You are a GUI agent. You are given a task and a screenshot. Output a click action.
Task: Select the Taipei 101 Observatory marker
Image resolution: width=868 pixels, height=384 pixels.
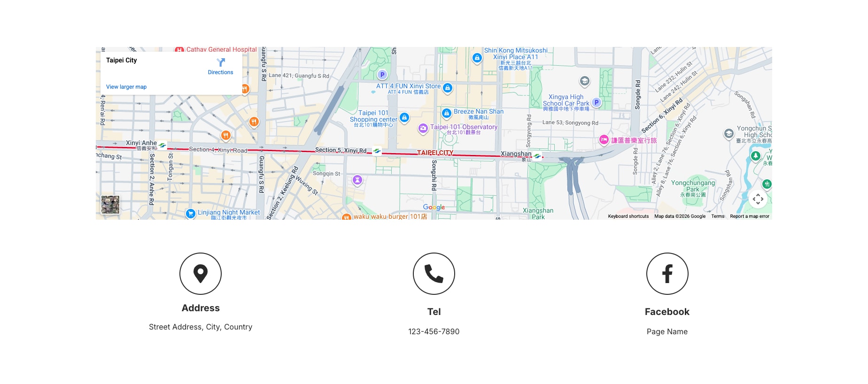coord(423,128)
